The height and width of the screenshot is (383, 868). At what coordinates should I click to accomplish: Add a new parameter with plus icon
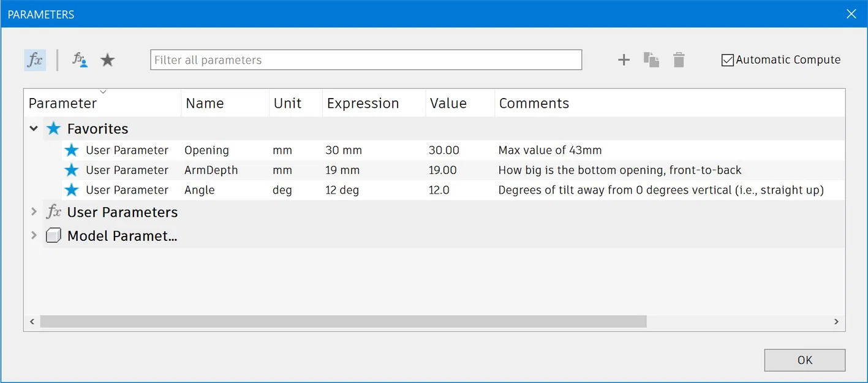(x=624, y=60)
